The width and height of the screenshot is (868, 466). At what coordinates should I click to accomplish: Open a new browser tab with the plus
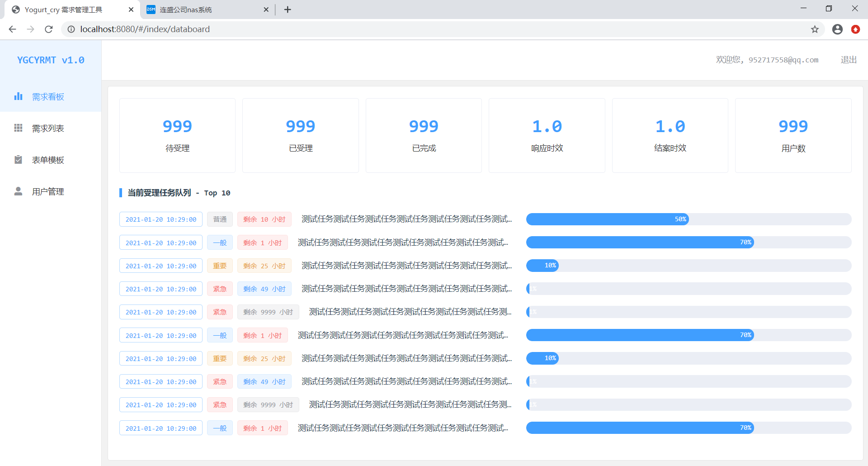(x=288, y=10)
